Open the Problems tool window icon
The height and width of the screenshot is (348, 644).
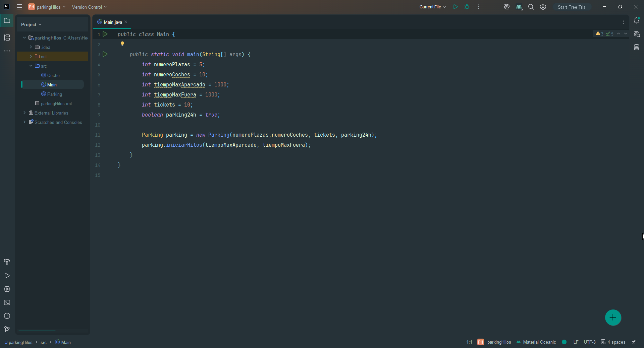click(7, 316)
